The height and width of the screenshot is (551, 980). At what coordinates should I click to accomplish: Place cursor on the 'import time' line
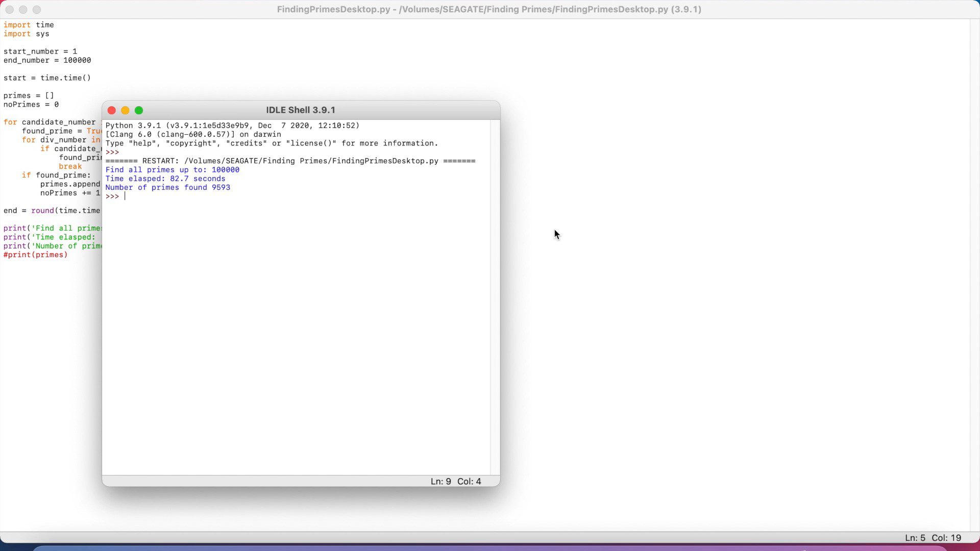click(29, 25)
